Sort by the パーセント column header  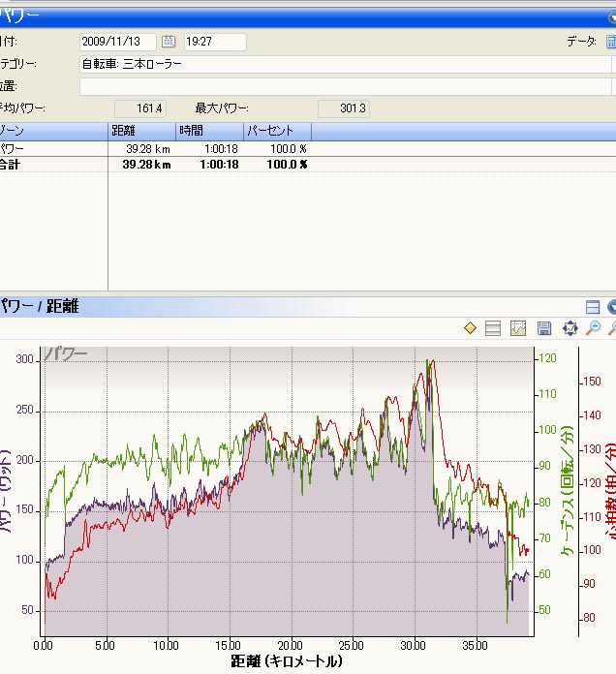point(278,131)
